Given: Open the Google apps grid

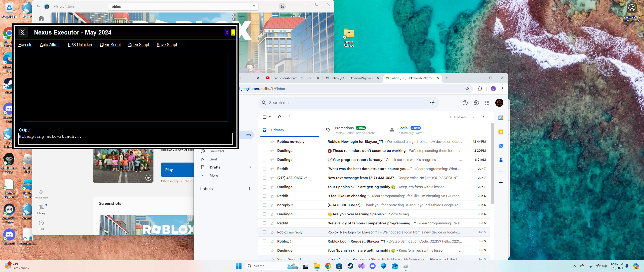Looking at the screenshot, I should pos(487,103).
